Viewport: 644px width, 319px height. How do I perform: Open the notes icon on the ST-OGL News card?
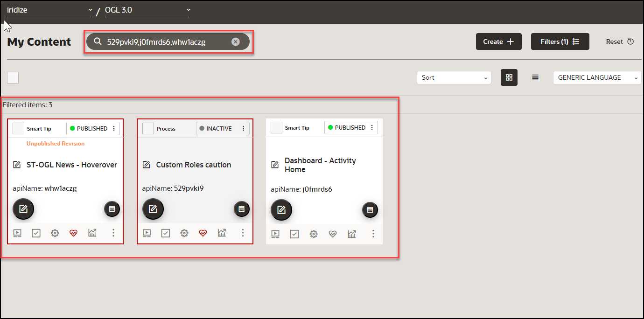click(112, 209)
